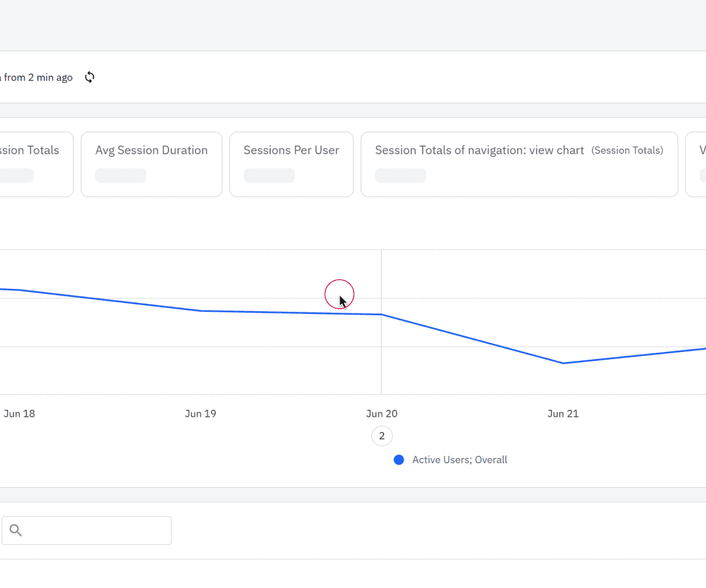
Task: Select the lowest dip point at Jun 21
Action: point(563,363)
